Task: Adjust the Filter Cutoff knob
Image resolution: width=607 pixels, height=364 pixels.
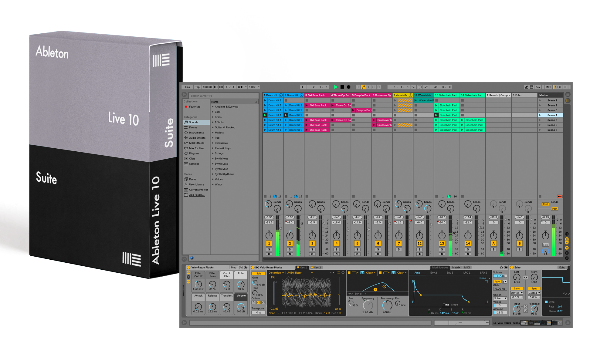Action: [198, 285]
